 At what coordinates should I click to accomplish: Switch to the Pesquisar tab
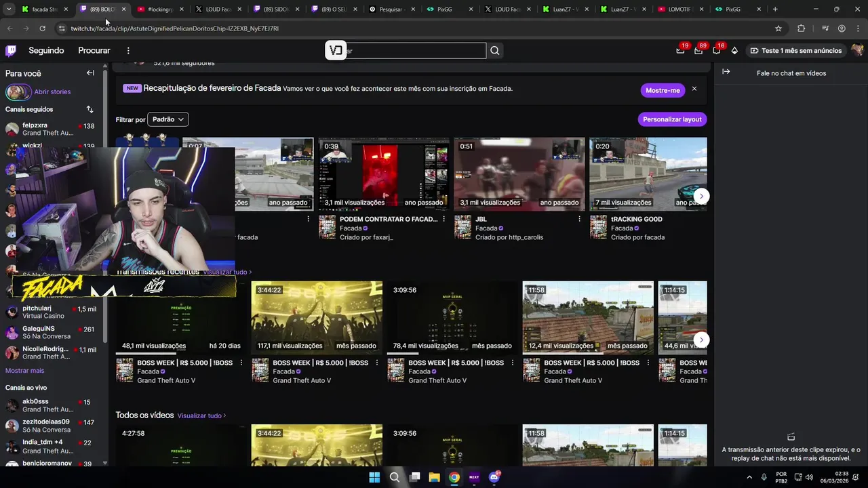[x=391, y=9]
